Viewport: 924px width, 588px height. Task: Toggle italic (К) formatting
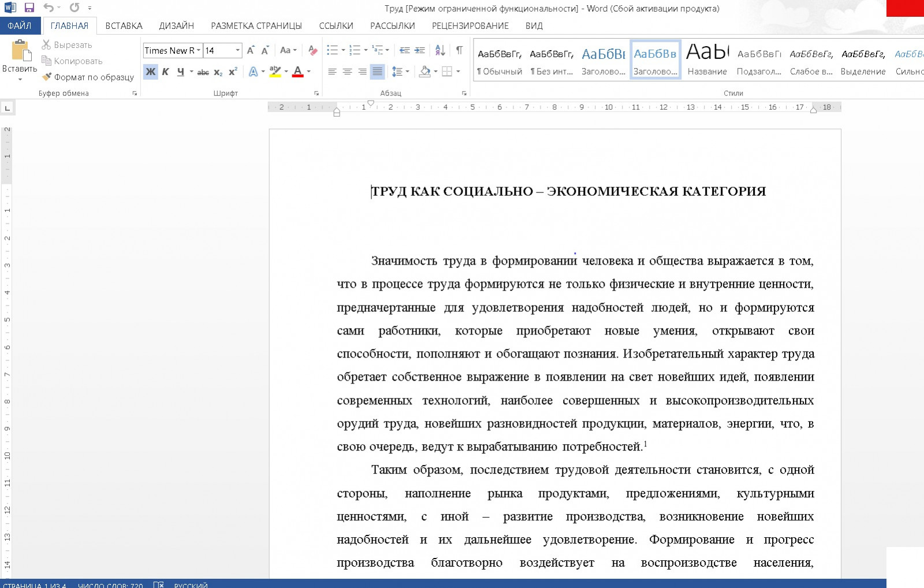click(165, 72)
